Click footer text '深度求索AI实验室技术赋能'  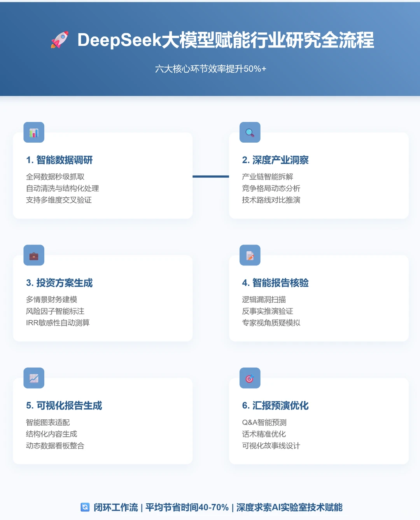tap(289, 508)
